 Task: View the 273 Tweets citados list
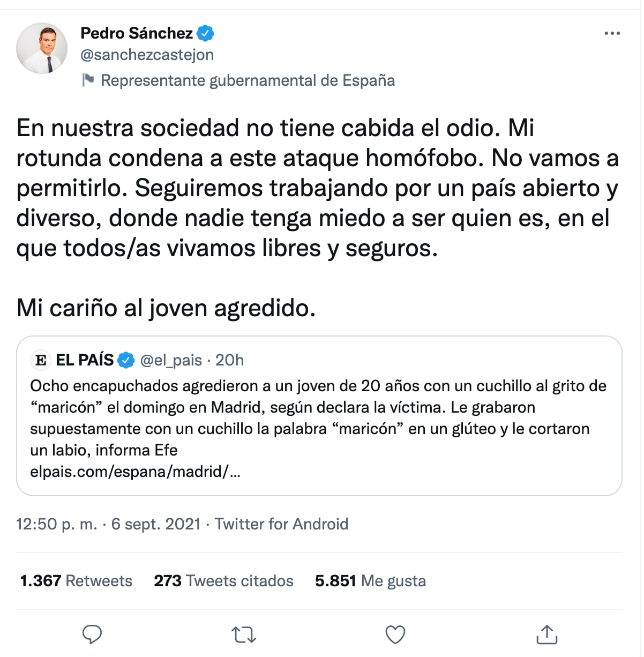tap(223, 581)
